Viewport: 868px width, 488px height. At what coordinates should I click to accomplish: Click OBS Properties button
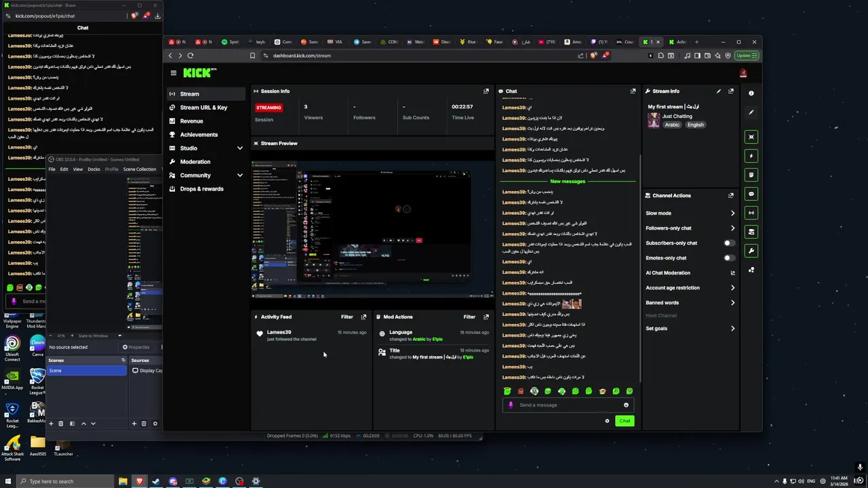pos(136,347)
